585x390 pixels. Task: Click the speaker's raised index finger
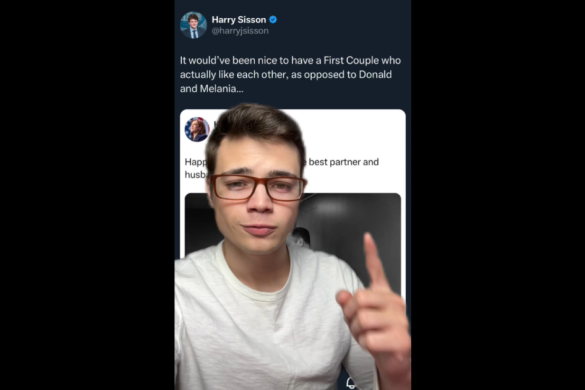373,261
